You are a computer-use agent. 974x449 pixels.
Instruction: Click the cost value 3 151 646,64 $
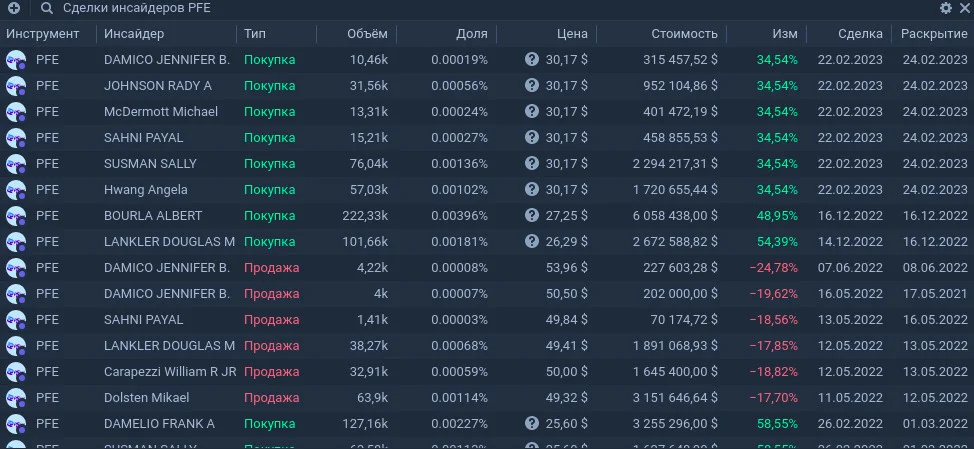pyautogui.click(x=676, y=397)
